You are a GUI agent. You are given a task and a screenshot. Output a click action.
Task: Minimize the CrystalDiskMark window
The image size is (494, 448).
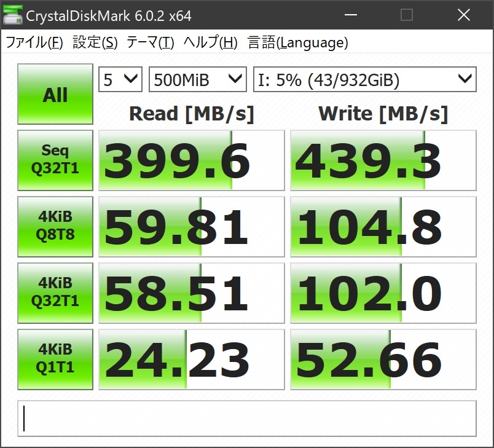click(x=351, y=15)
